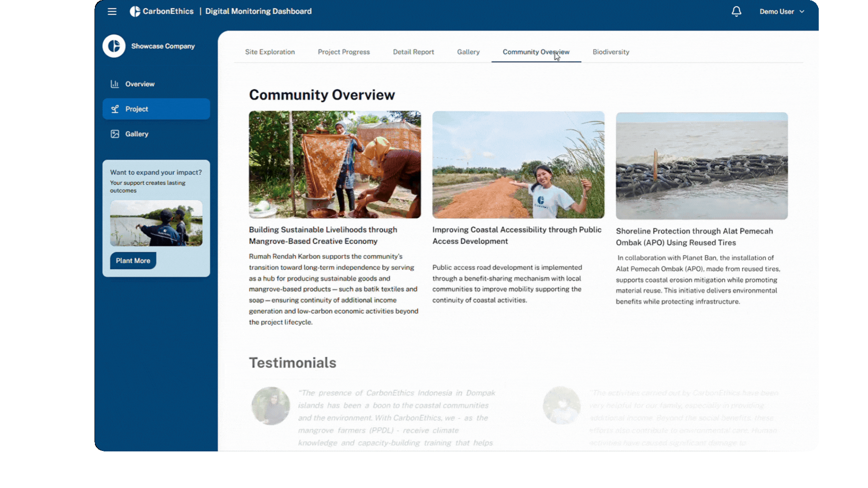
Task: Click the Dompak islands testimonial quote
Action: tap(396, 418)
